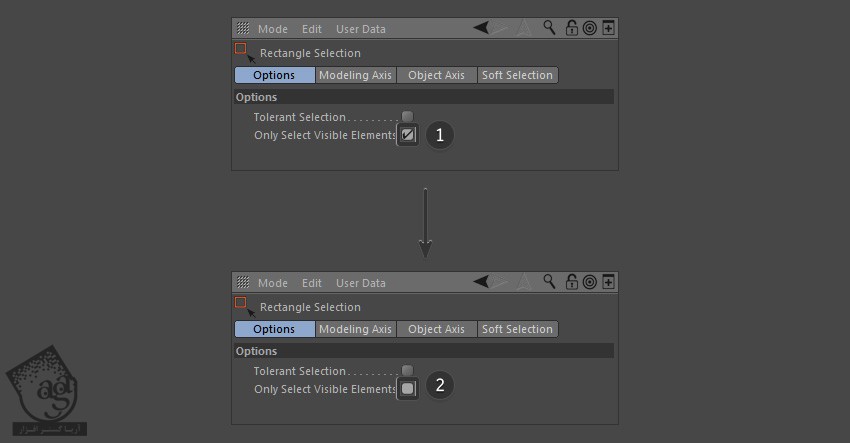This screenshot has height=443, width=850.
Task: Enable Tolerant Selection in the lower panel
Action: point(407,371)
